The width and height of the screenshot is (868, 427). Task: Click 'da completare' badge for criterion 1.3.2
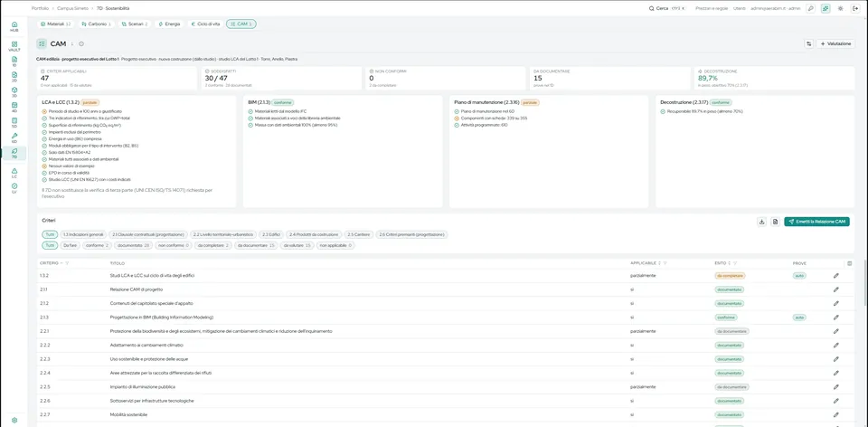pos(731,275)
